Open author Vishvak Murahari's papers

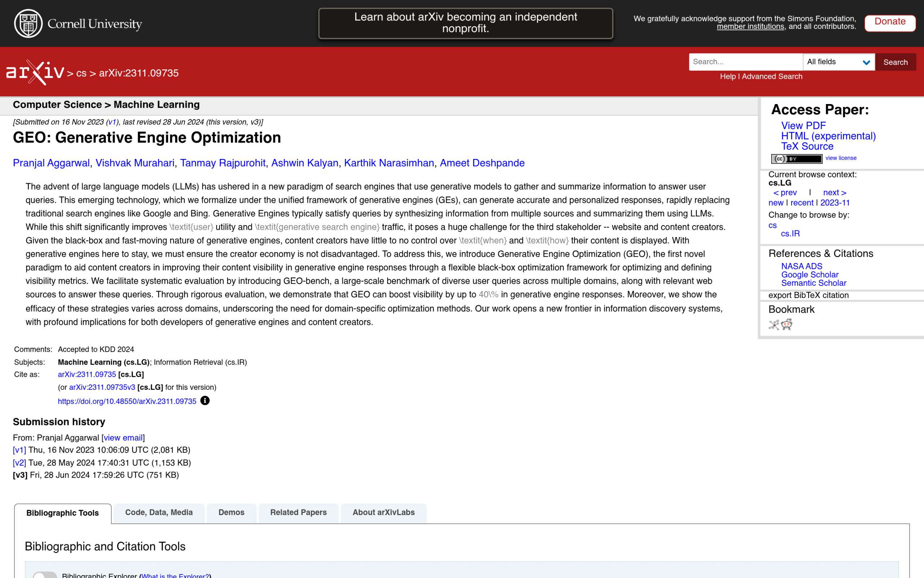(135, 163)
